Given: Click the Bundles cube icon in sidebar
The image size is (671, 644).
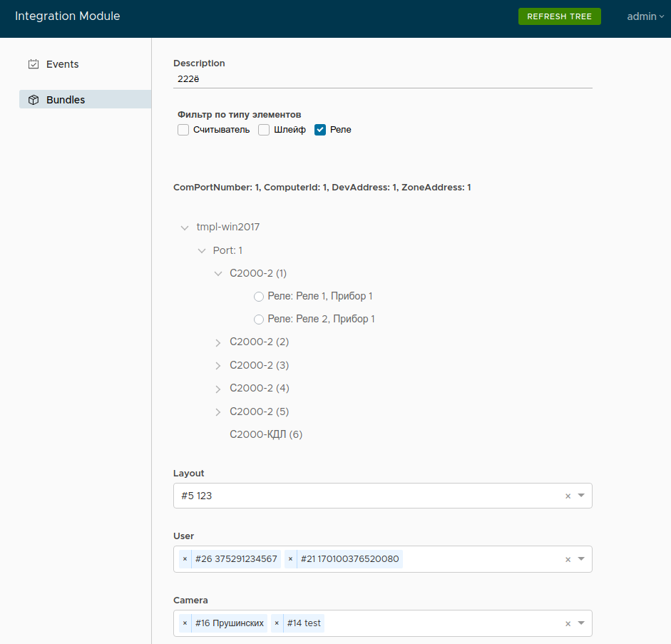Looking at the screenshot, I should [33, 100].
